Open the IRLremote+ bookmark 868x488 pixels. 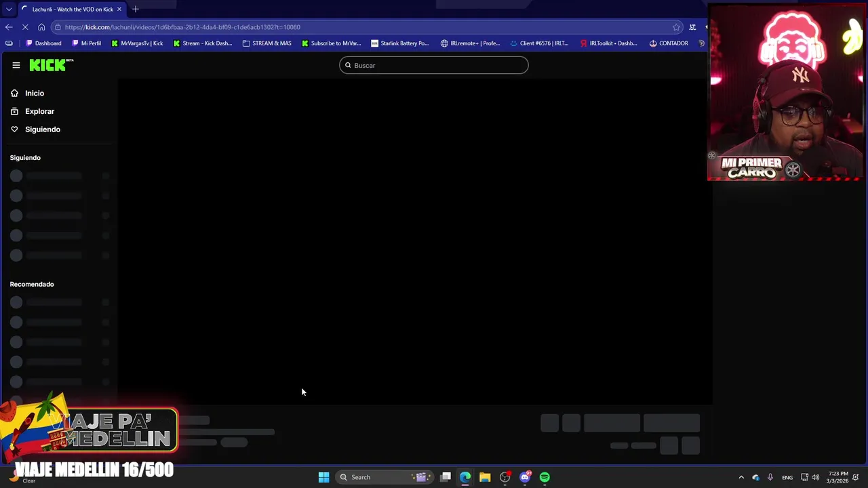tap(470, 43)
